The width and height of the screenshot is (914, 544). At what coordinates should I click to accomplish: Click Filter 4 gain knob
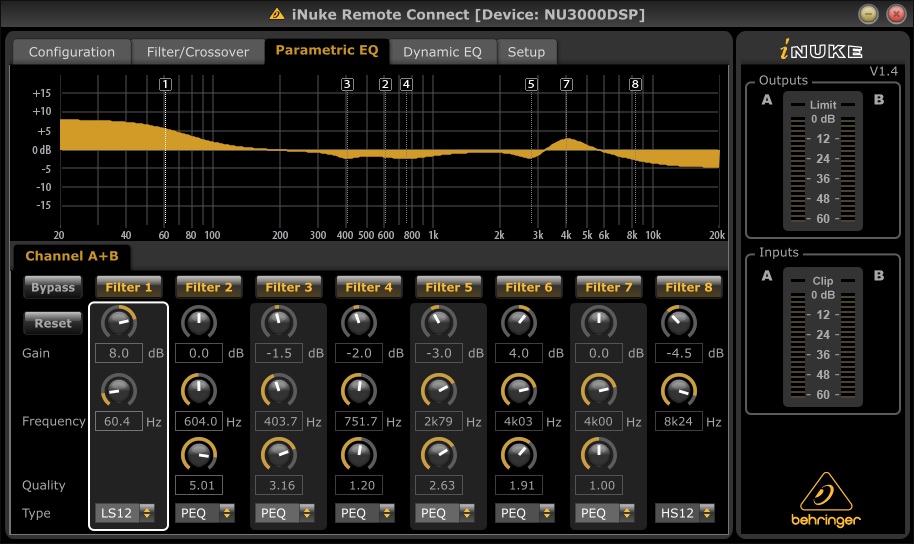click(358, 322)
